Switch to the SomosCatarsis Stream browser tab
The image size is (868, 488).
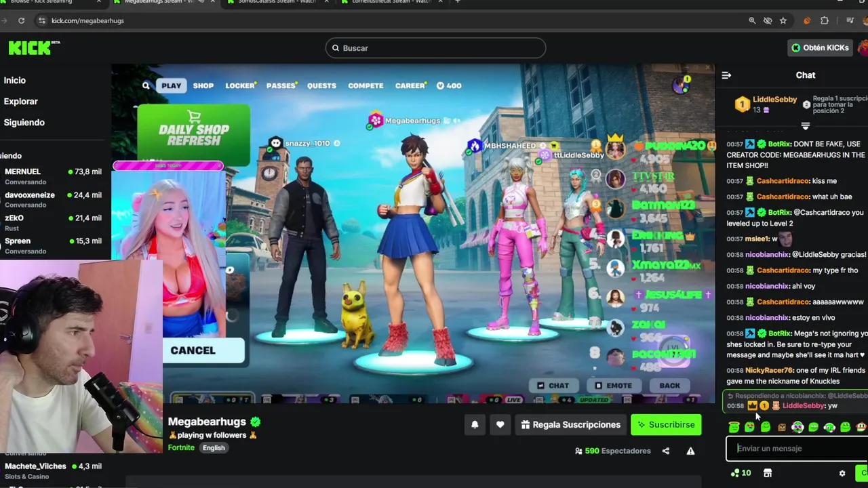pos(278,3)
